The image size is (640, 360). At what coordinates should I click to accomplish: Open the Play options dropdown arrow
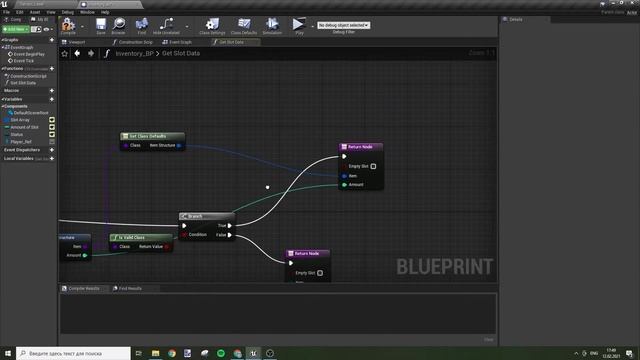tap(312, 27)
